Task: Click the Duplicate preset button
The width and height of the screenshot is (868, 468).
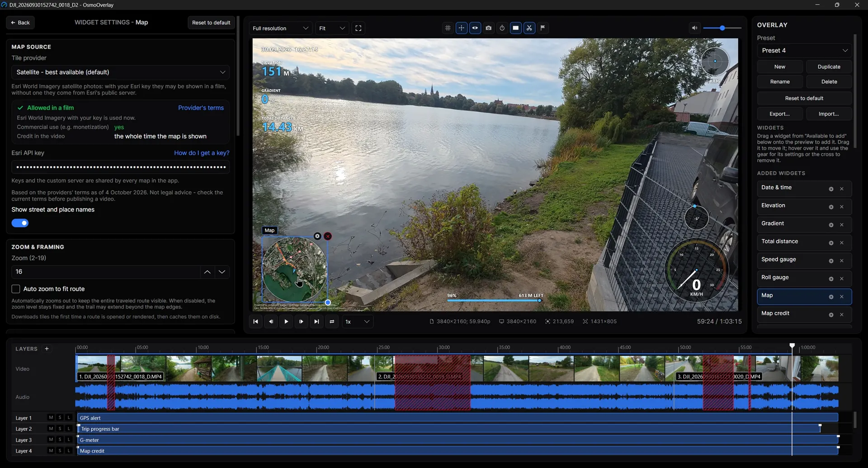Action: 829,66
